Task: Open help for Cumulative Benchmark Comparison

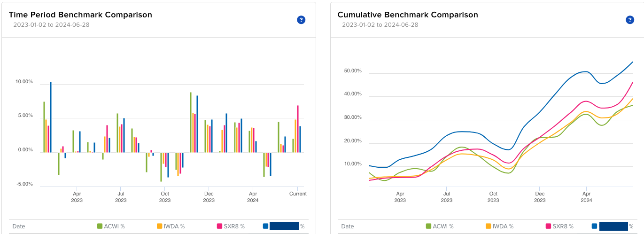Action: 630,20
